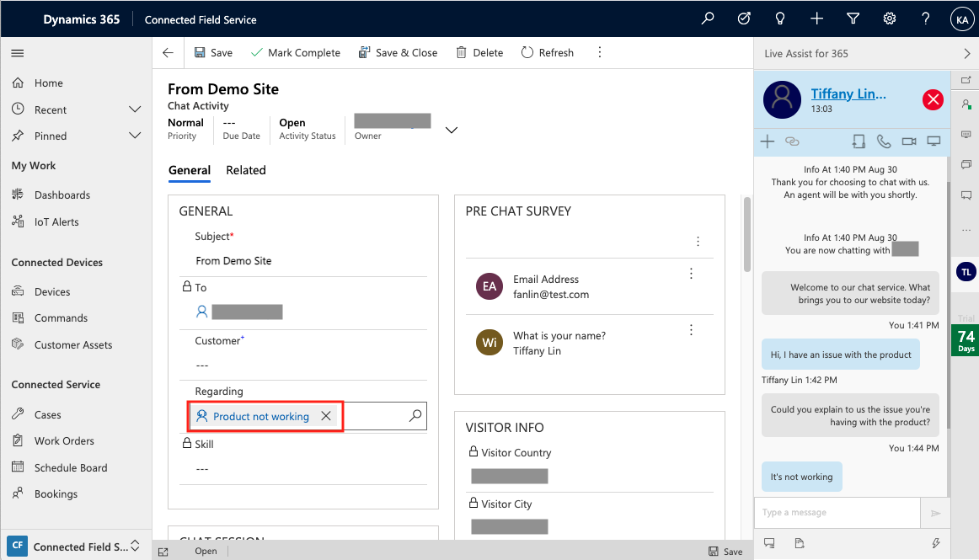Click the form vertical scrollbar
979x560 pixels.
click(x=746, y=235)
